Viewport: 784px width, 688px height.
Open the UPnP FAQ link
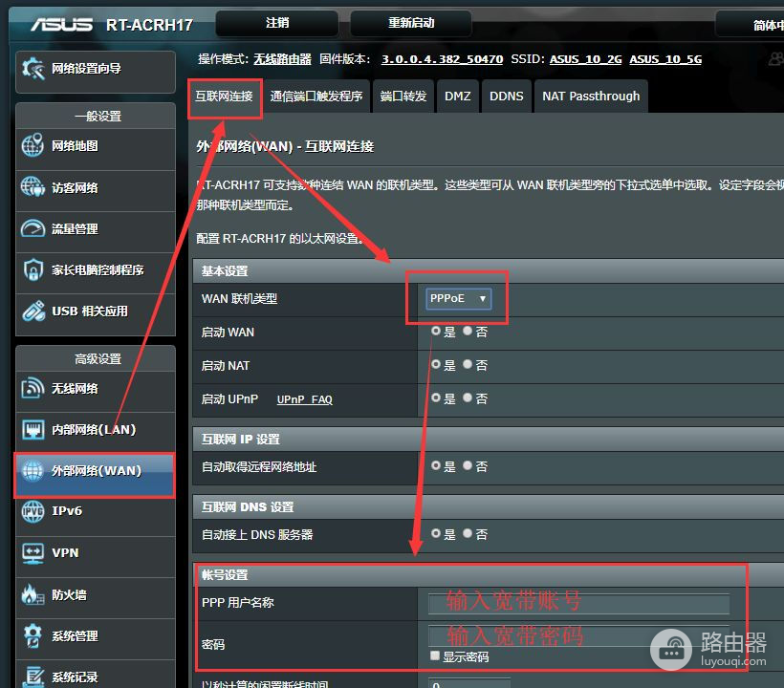304,399
